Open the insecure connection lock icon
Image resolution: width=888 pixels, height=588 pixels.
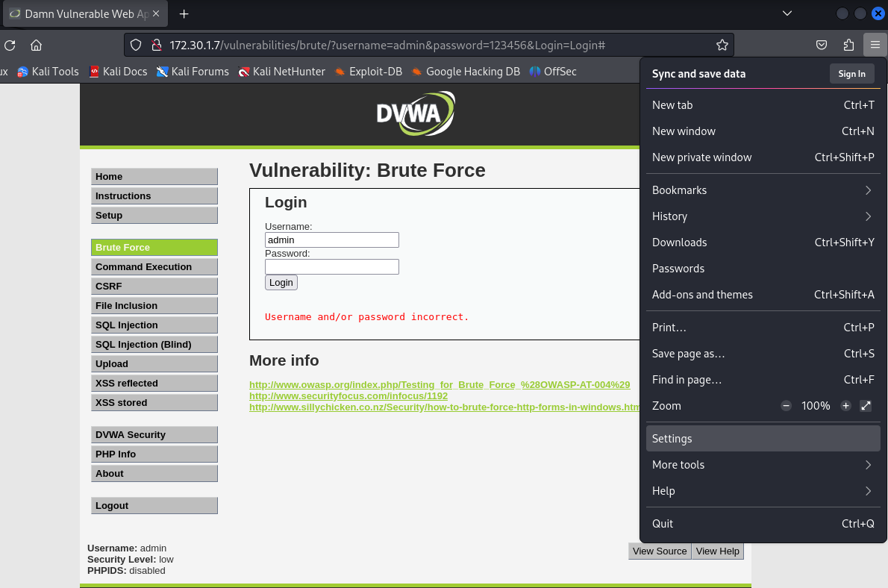157,46
